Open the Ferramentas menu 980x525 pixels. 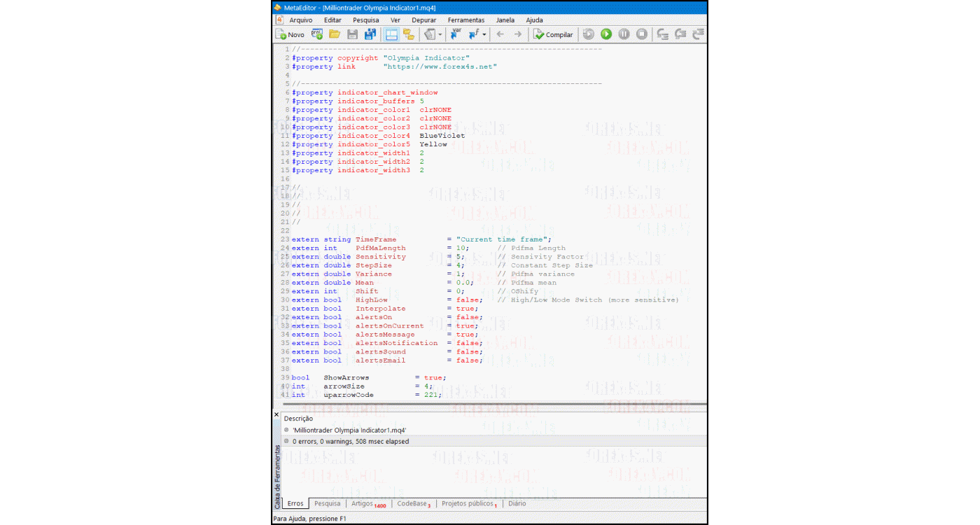[465, 20]
